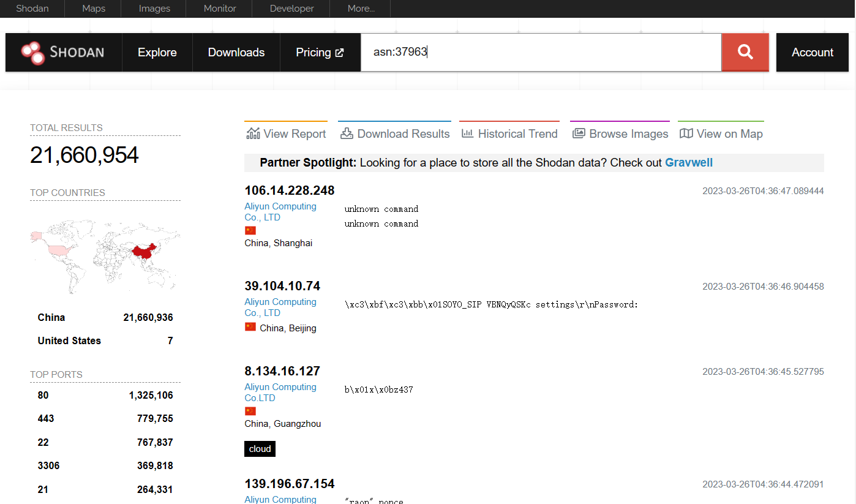The width and height of the screenshot is (856, 504).
Task: Click the View on Map icon
Action: pyautogui.click(x=686, y=134)
